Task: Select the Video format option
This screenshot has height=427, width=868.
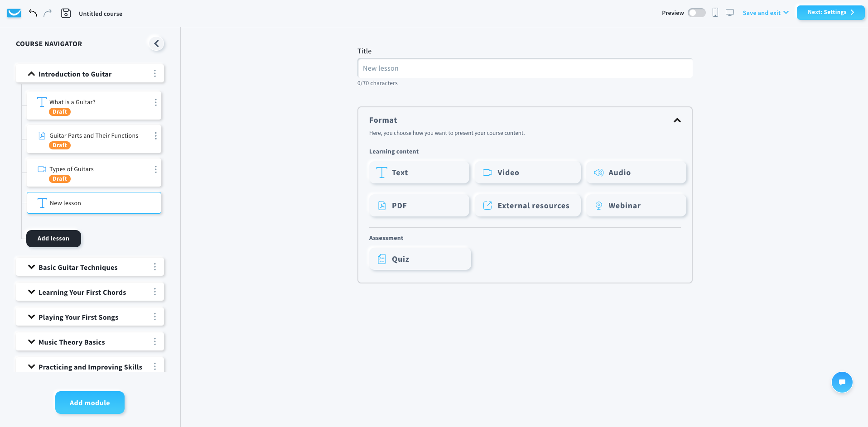Action: click(x=527, y=173)
